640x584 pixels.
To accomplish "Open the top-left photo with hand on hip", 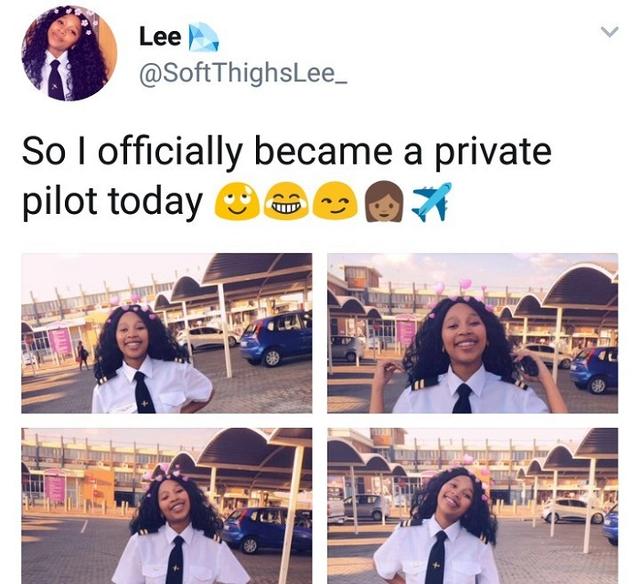I will [167, 333].
